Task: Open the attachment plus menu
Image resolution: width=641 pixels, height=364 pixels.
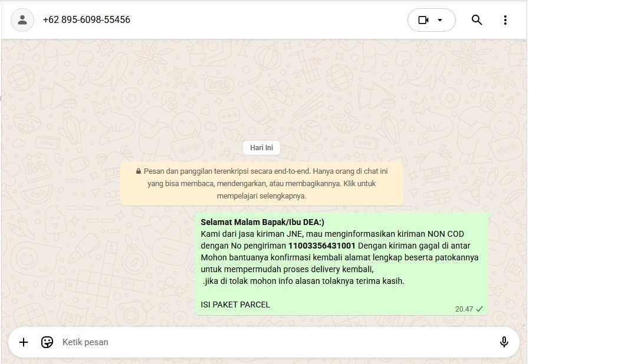Action: [x=24, y=342]
